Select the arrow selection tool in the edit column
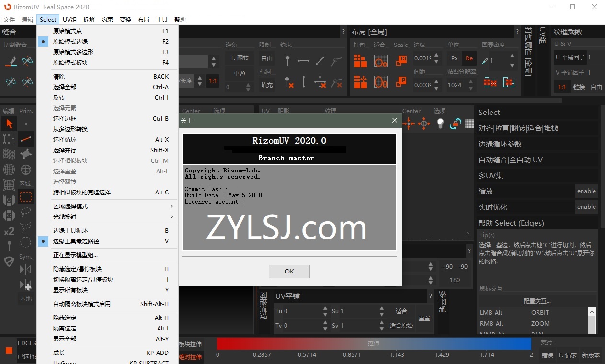The height and width of the screenshot is (364, 605). tap(9, 124)
